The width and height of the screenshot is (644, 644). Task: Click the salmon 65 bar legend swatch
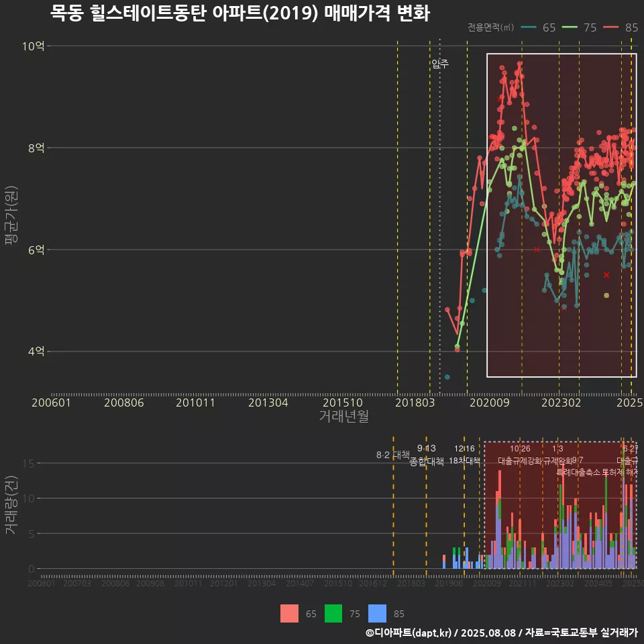coord(289,614)
